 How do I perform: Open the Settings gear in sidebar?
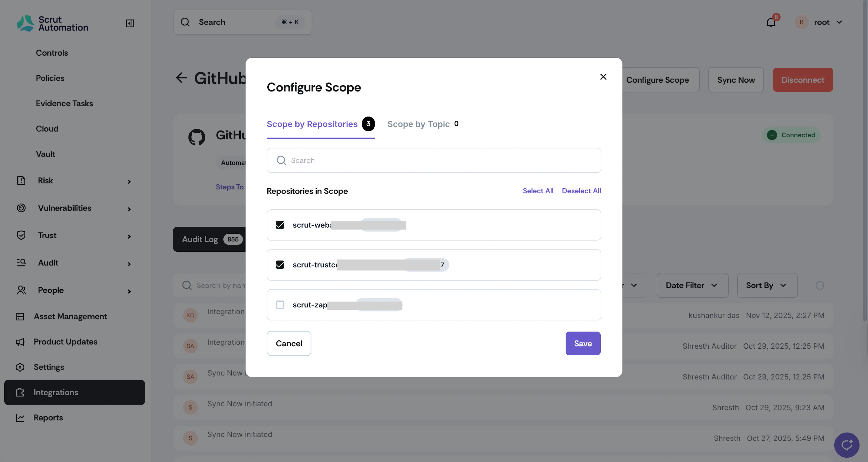click(x=20, y=367)
